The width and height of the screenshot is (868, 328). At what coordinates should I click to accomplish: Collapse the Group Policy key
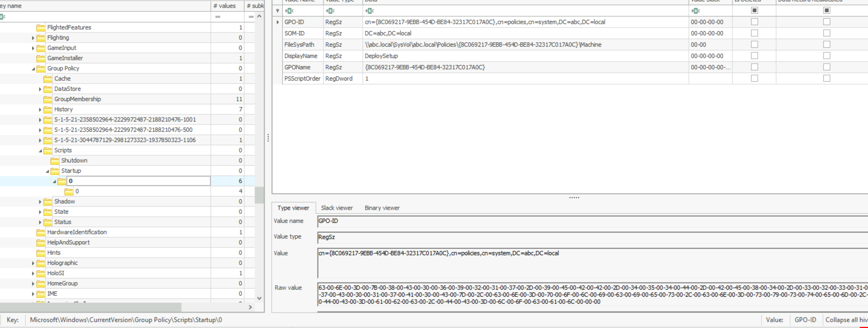click(33, 69)
